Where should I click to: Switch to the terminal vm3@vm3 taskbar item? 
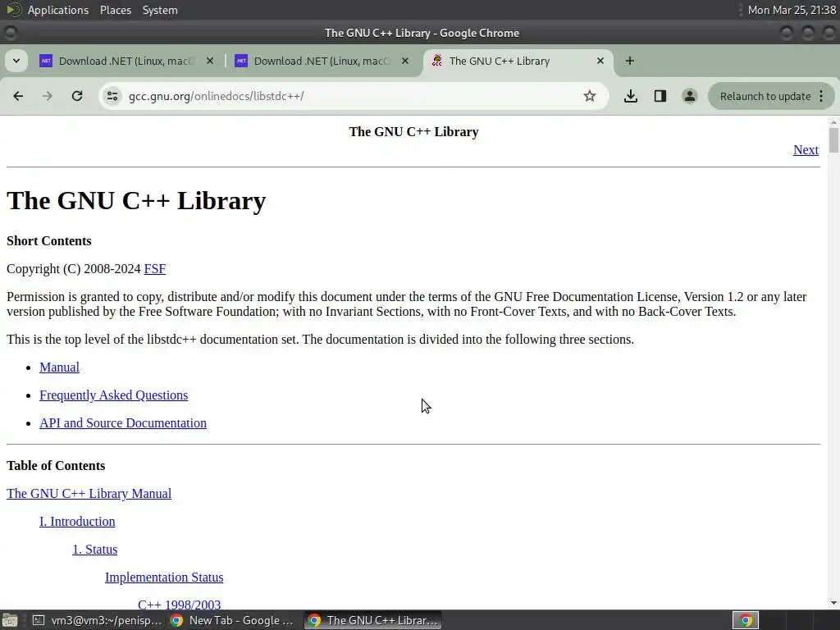click(97, 620)
